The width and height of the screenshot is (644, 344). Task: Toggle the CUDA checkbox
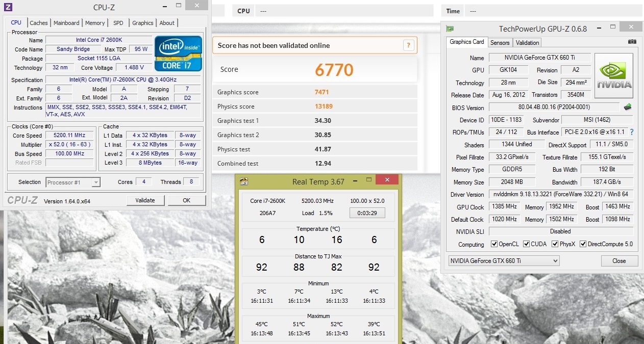527,244
